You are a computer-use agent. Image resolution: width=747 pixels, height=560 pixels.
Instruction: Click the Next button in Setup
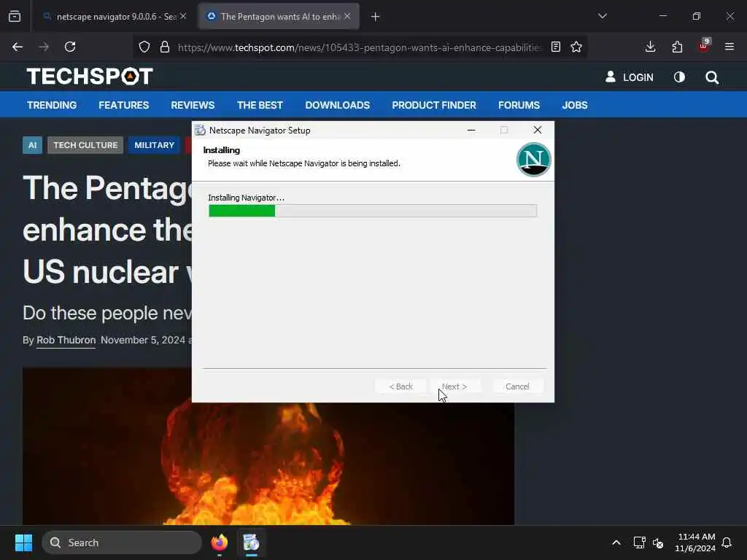click(x=454, y=386)
